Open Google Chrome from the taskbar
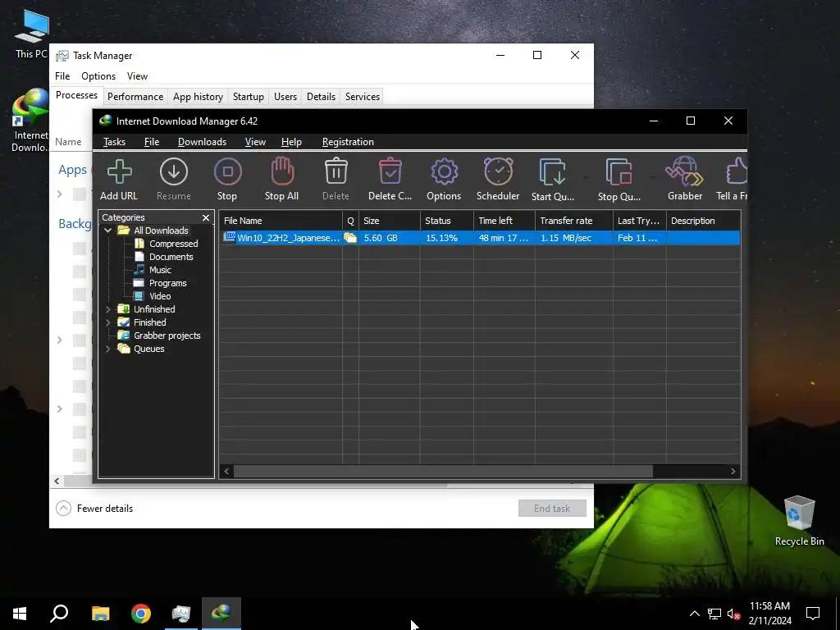The image size is (840, 630). (141, 614)
